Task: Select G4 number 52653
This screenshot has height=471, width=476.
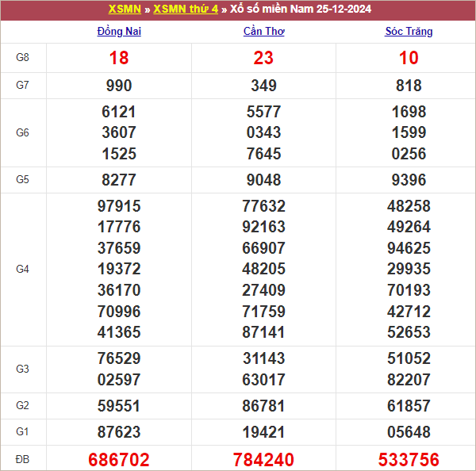Action: pyautogui.click(x=409, y=332)
